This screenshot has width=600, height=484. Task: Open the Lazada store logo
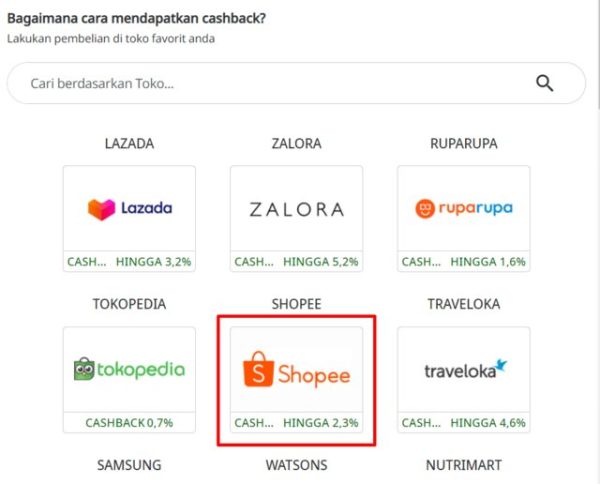129,209
